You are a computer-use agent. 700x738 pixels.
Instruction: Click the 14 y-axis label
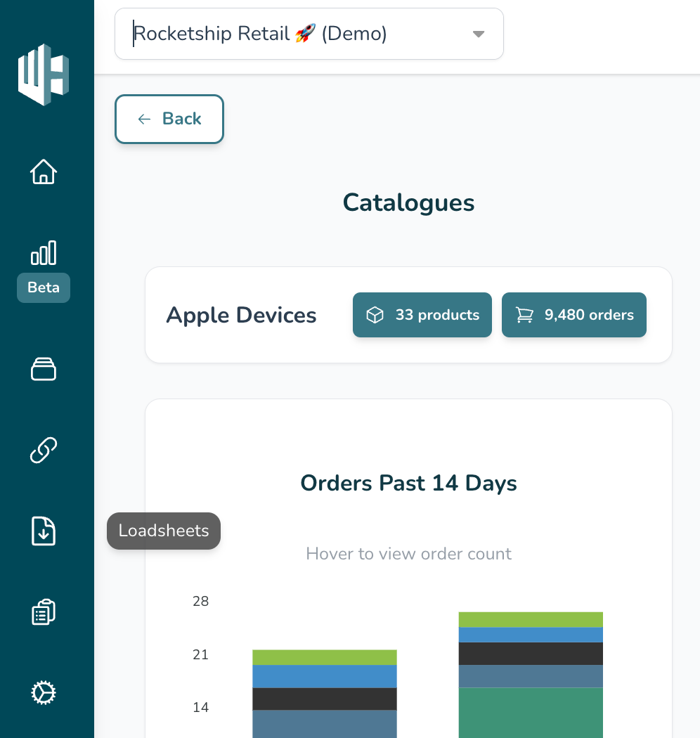click(x=200, y=707)
